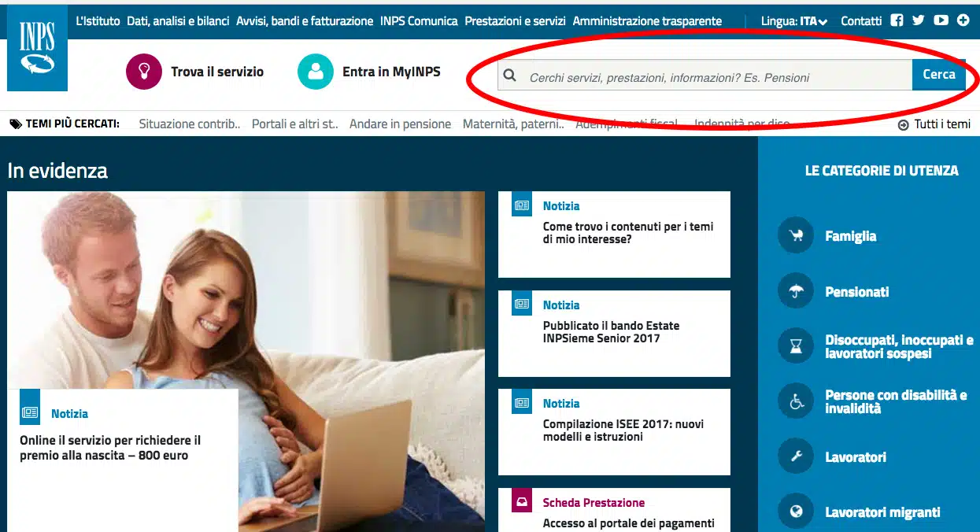Open Prestazioni e servizi menu

click(515, 21)
